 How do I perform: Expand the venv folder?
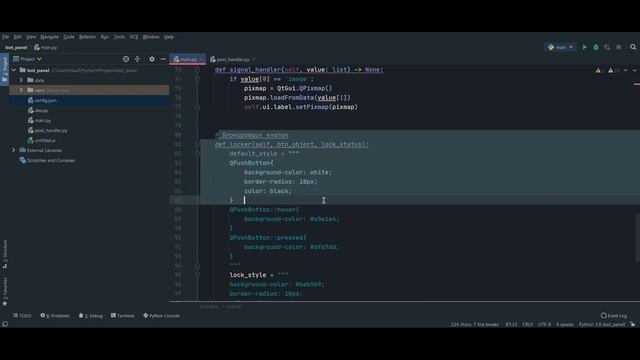pos(21,90)
